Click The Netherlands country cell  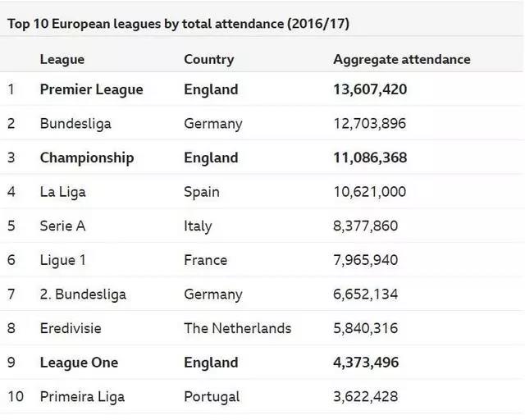[x=237, y=328]
